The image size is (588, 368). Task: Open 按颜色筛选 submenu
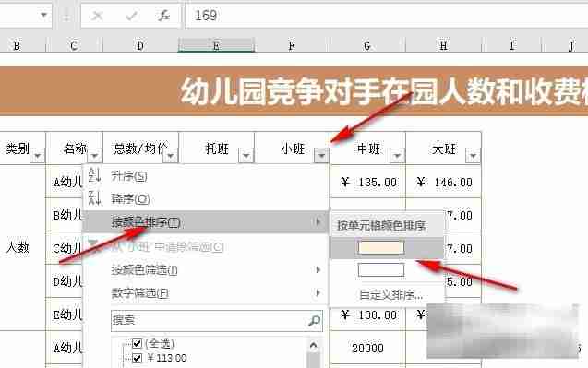tap(206, 270)
